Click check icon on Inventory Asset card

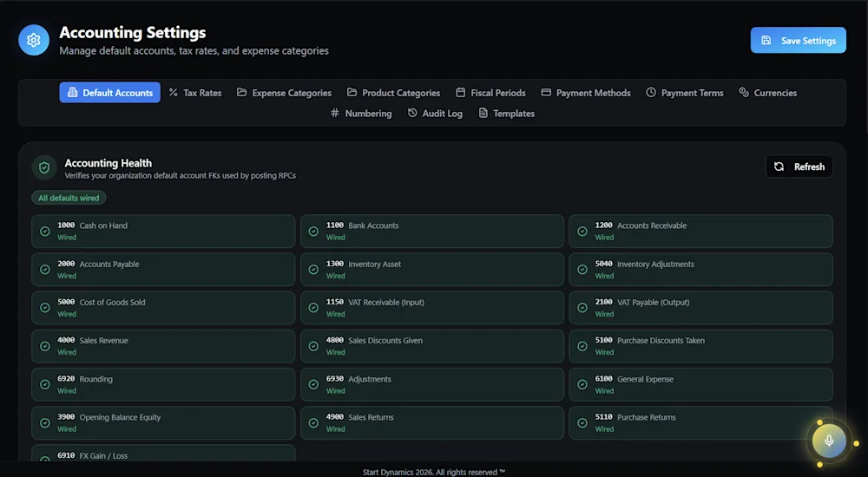pyautogui.click(x=313, y=270)
